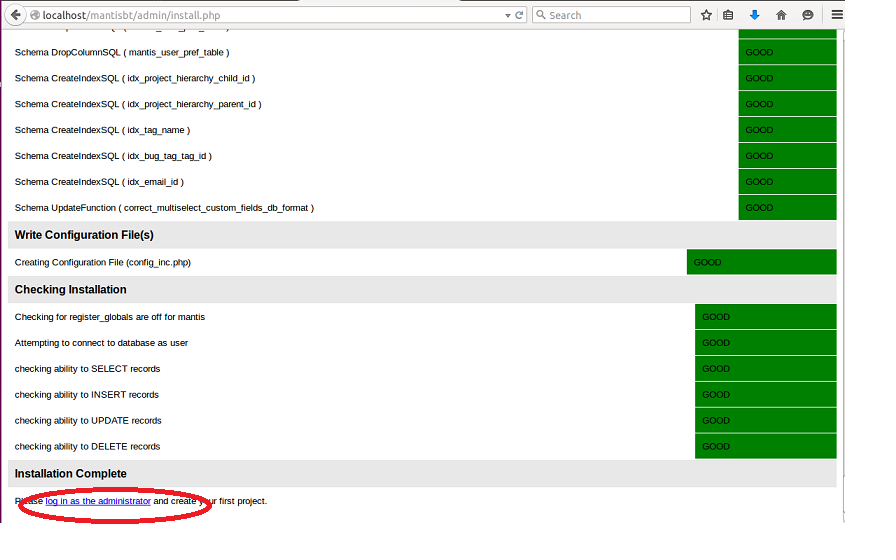This screenshot has height=560, width=896.
Task: Click the 'Installation Complete' heading
Action: click(71, 474)
